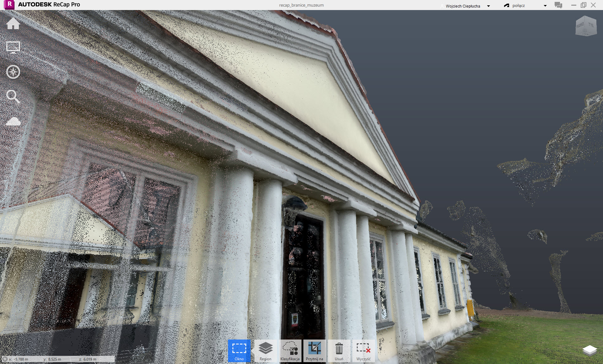Click the połącz connect button
This screenshot has height=364, width=603.
pyautogui.click(x=515, y=6)
